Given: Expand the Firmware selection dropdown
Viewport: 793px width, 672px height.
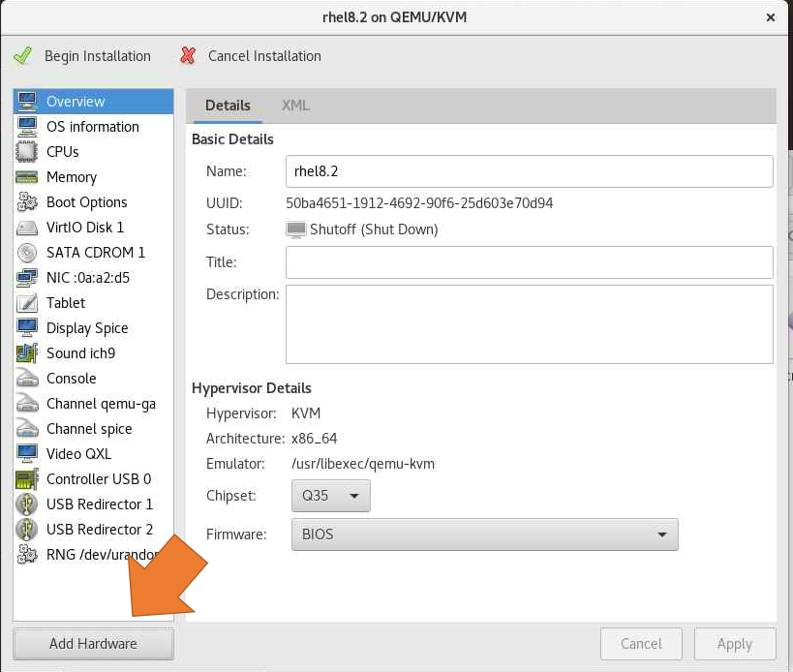Looking at the screenshot, I should pyautogui.click(x=484, y=534).
